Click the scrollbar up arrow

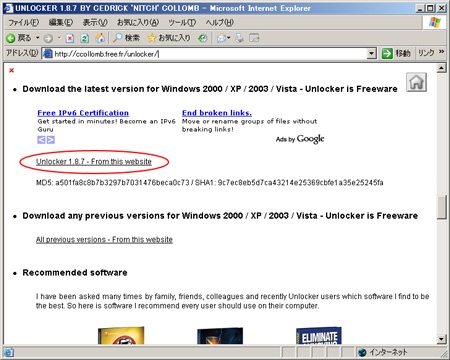coord(441,68)
